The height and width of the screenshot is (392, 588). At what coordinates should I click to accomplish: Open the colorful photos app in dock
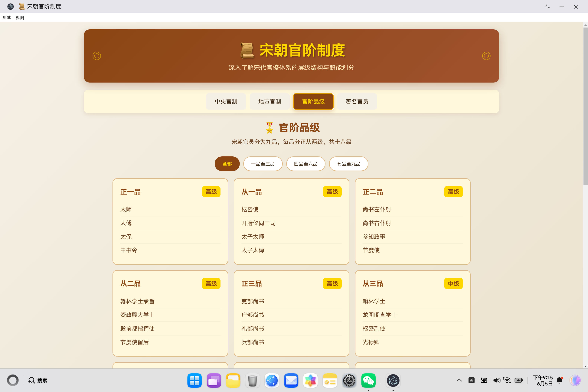(x=311, y=380)
